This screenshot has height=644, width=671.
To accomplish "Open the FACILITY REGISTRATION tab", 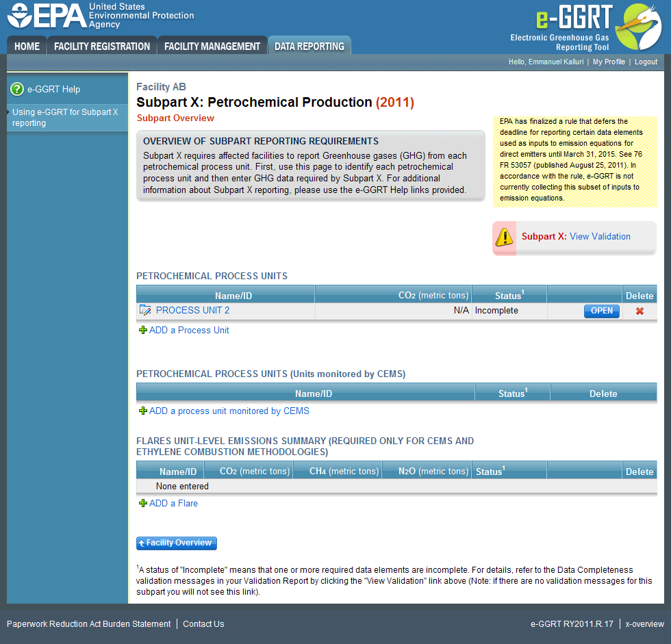I will [x=102, y=46].
